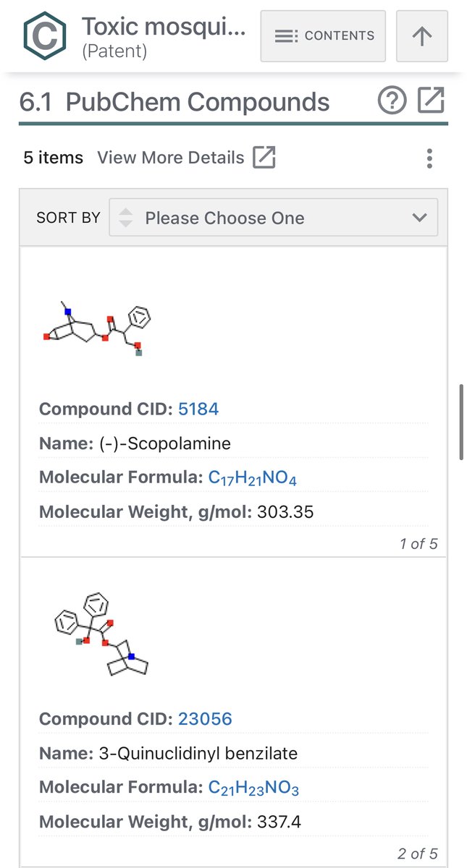Click molecular formula C21H23NO3 link
This screenshot has height=868, width=467.
[253, 788]
